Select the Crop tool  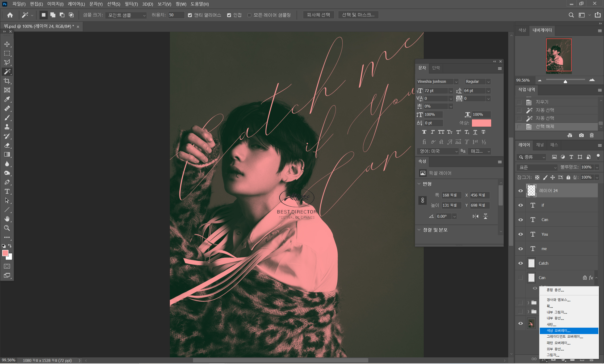pyautogui.click(x=7, y=81)
